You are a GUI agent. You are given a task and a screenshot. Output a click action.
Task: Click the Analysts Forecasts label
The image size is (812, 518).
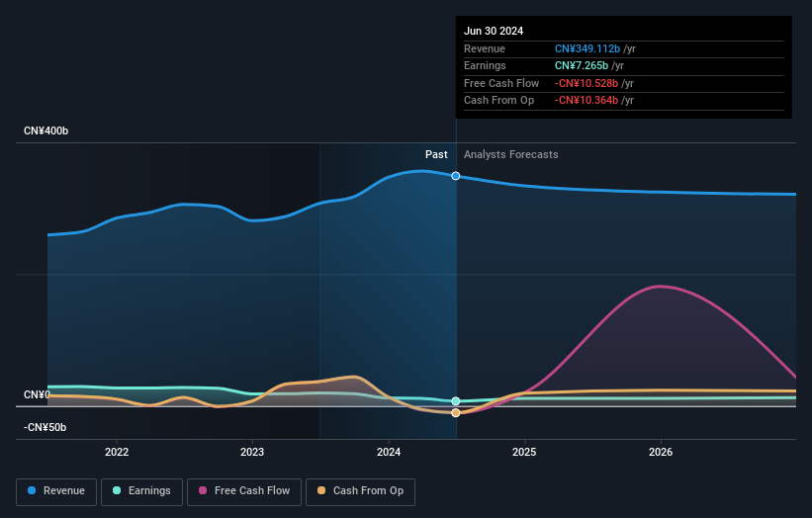[511, 154]
